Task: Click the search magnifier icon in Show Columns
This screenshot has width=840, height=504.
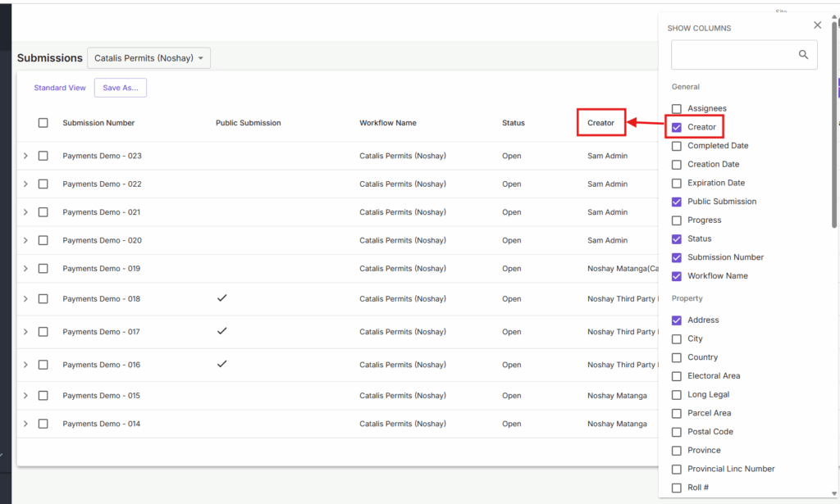Action: point(803,55)
